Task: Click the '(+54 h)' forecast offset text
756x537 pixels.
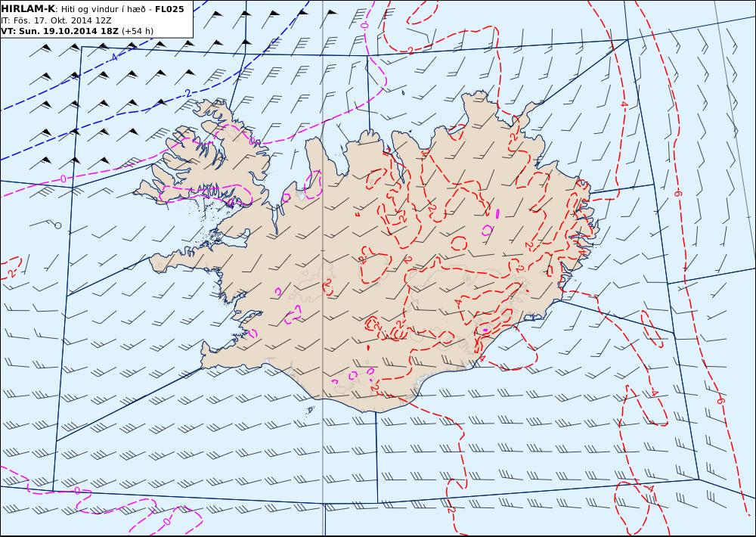Action: (x=138, y=31)
